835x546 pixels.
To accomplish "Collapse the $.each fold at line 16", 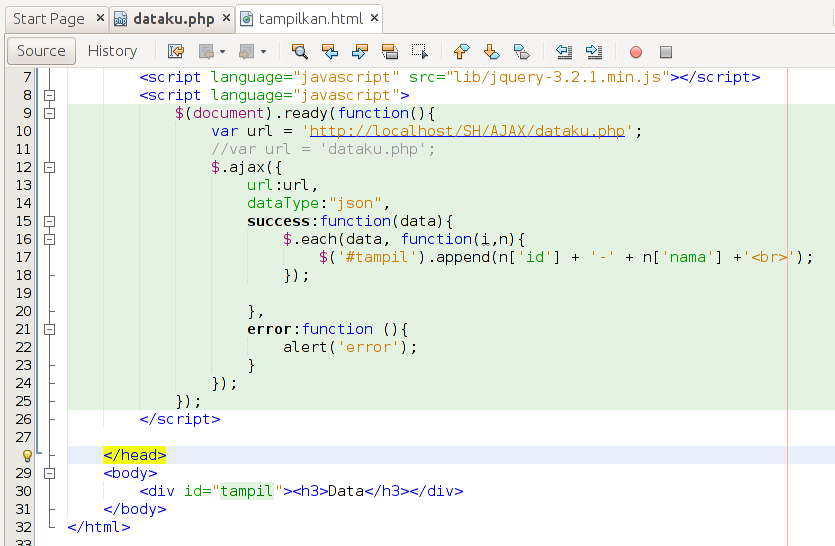I will click(50, 239).
